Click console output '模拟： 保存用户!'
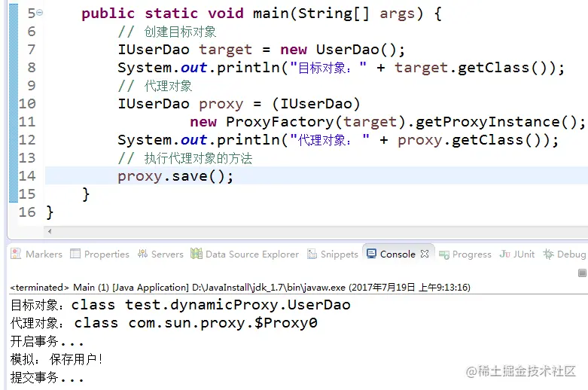588x390 pixels. (56, 359)
